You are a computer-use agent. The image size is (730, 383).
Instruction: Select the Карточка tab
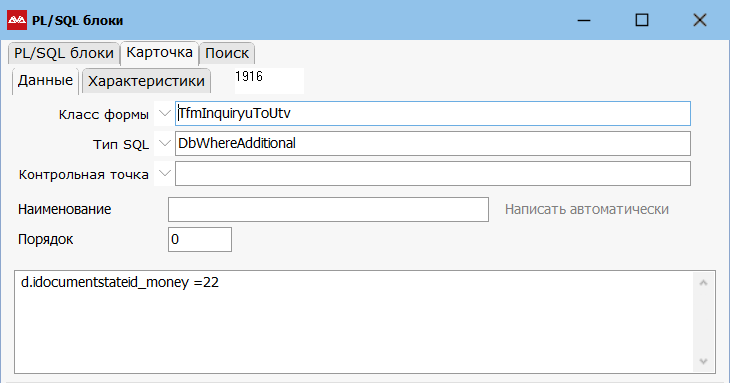(159, 52)
